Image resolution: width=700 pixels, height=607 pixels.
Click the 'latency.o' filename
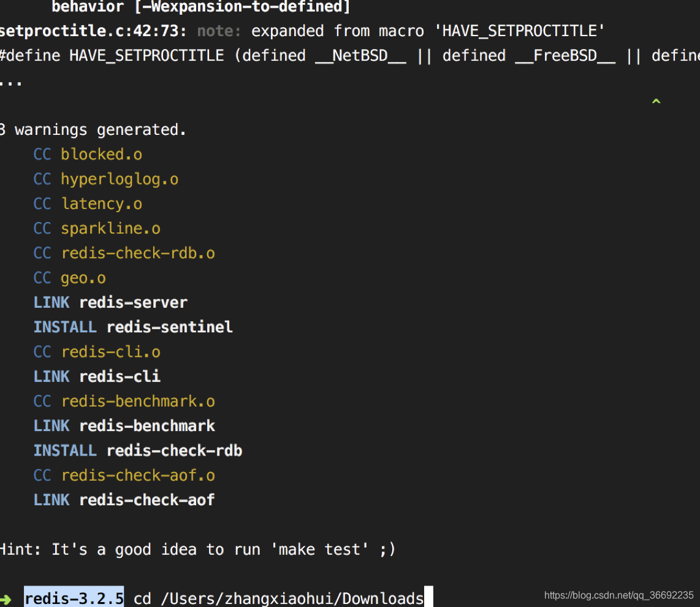[x=101, y=204]
